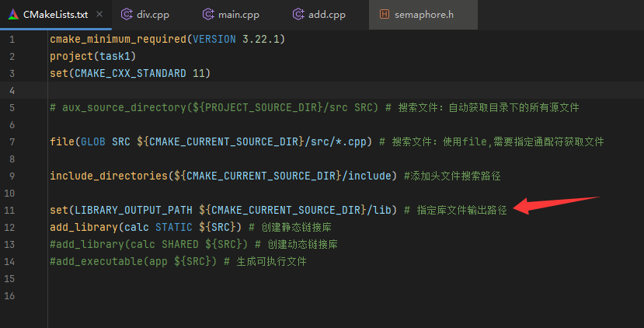Screen dimensions: 644x328
Task: Click line number 16 in the gutter
Action: (x=11, y=295)
